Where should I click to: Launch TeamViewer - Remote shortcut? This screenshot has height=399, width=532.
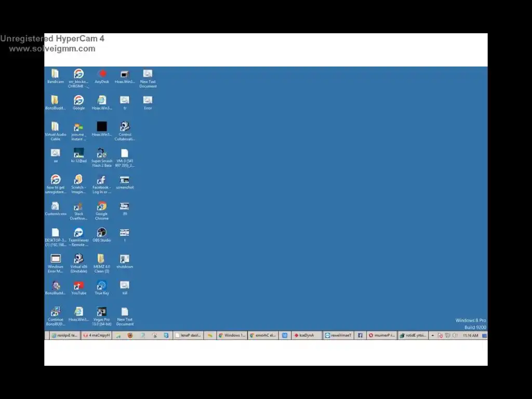coord(79,237)
